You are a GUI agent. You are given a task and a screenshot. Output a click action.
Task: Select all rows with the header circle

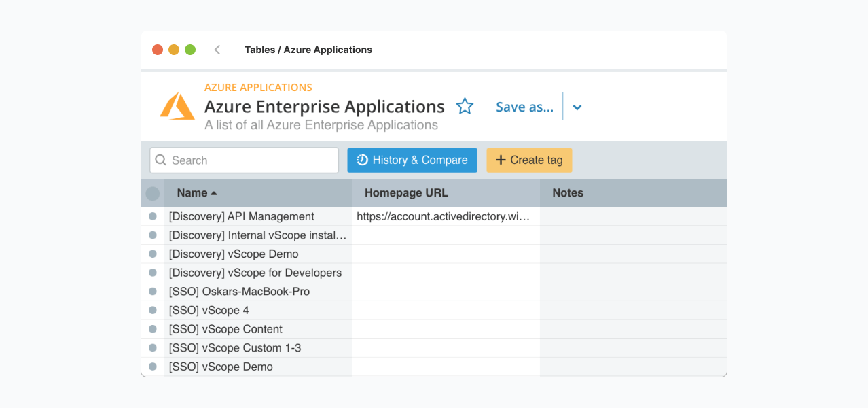tap(153, 194)
